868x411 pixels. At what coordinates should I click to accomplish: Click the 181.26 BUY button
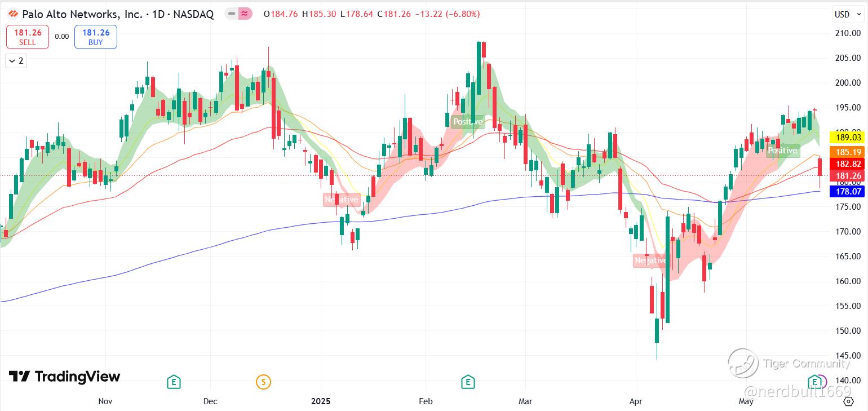pos(96,37)
